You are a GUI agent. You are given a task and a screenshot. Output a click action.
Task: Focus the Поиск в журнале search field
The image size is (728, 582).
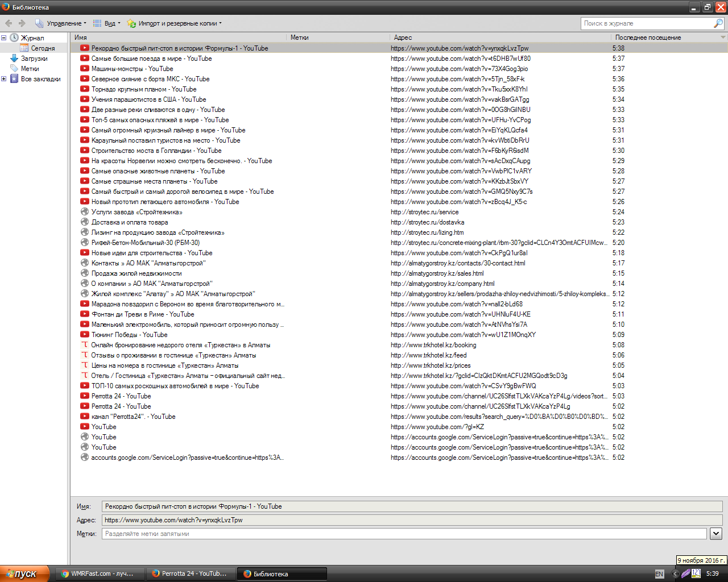[x=647, y=23]
